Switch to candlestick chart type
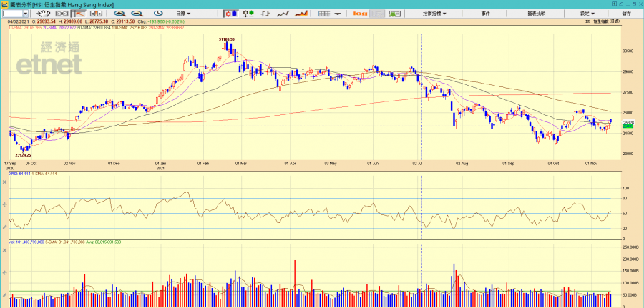644x308 pixels. pos(230,14)
